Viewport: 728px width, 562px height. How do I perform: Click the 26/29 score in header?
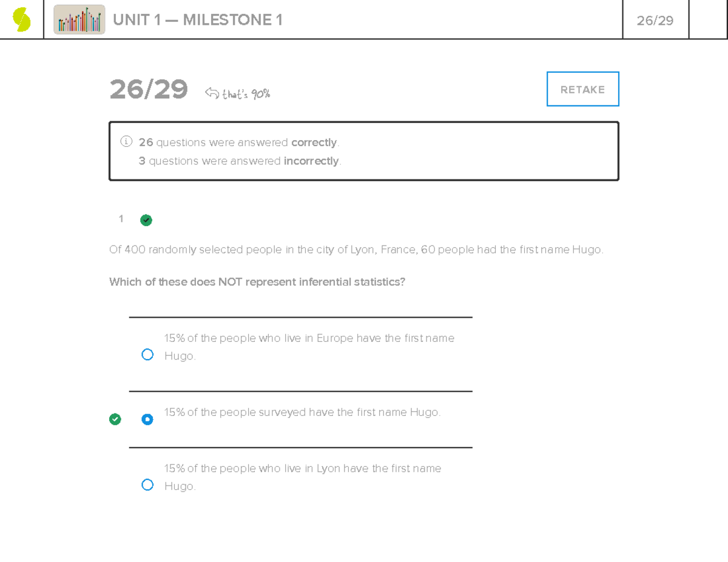[655, 21]
